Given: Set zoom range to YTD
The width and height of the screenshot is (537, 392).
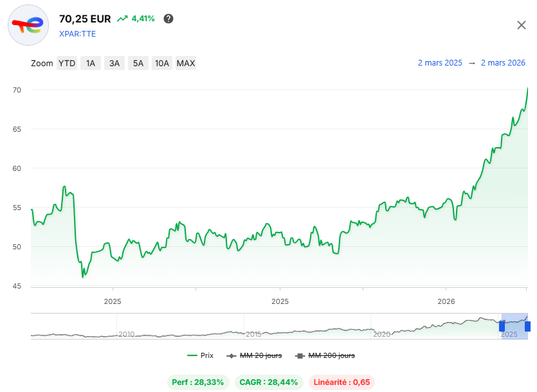Looking at the screenshot, I should 67,64.
